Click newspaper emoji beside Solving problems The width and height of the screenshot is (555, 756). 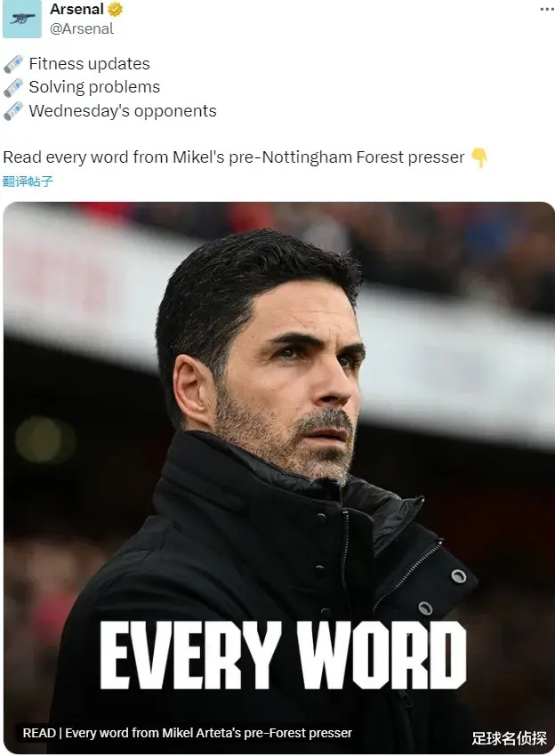(x=13, y=87)
